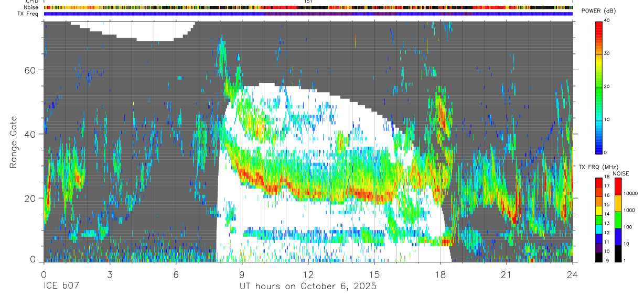This screenshot has height=297, width=644.
Task: Select the 'POWER (dB)' legend title
Action: [x=598, y=11]
